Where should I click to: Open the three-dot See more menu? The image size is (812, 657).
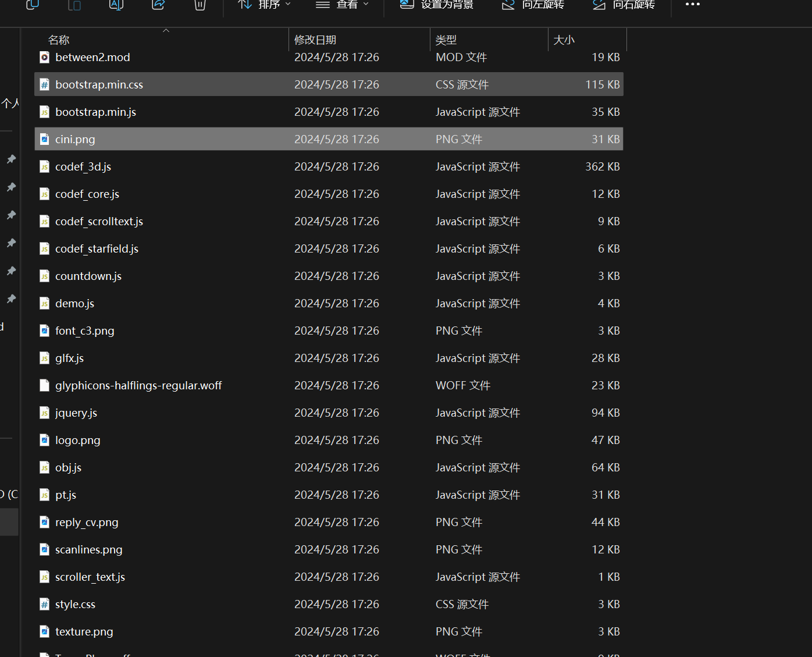(x=693, y=4)
